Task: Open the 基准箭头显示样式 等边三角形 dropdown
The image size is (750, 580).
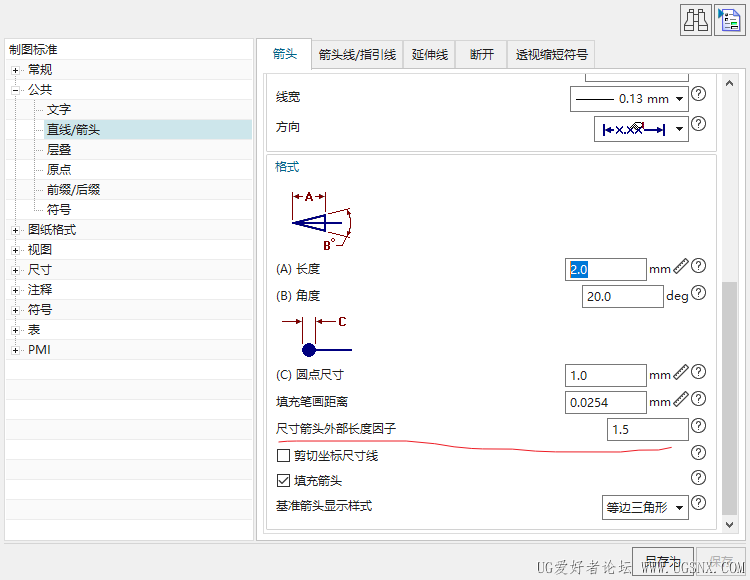Action: [645, 507]
